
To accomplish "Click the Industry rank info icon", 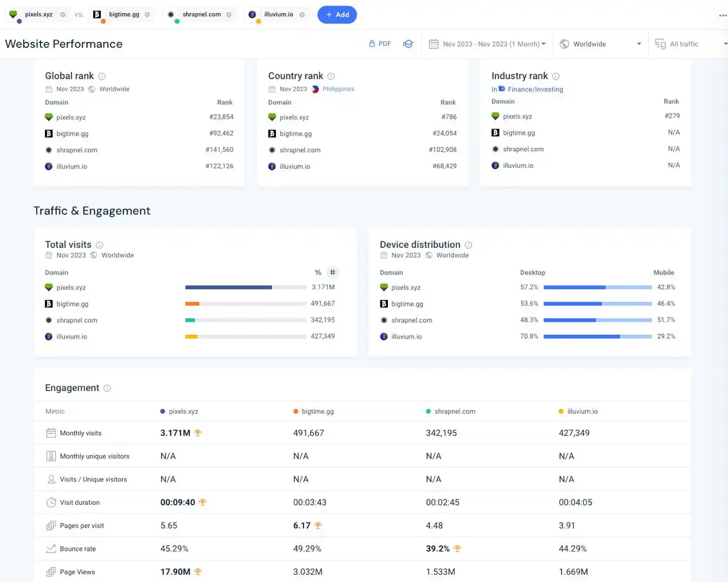I will [556, 76].
